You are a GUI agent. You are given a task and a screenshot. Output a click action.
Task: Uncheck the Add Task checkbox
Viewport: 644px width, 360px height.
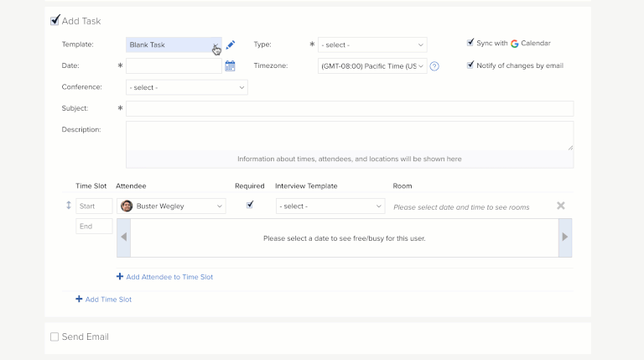(x=55, y=20)
